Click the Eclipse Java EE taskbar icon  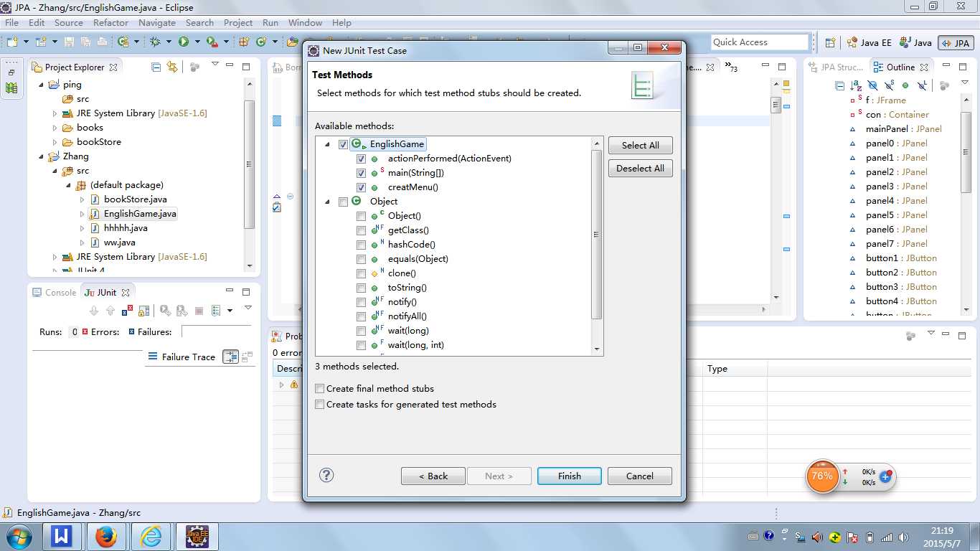[x=197, y=537]
